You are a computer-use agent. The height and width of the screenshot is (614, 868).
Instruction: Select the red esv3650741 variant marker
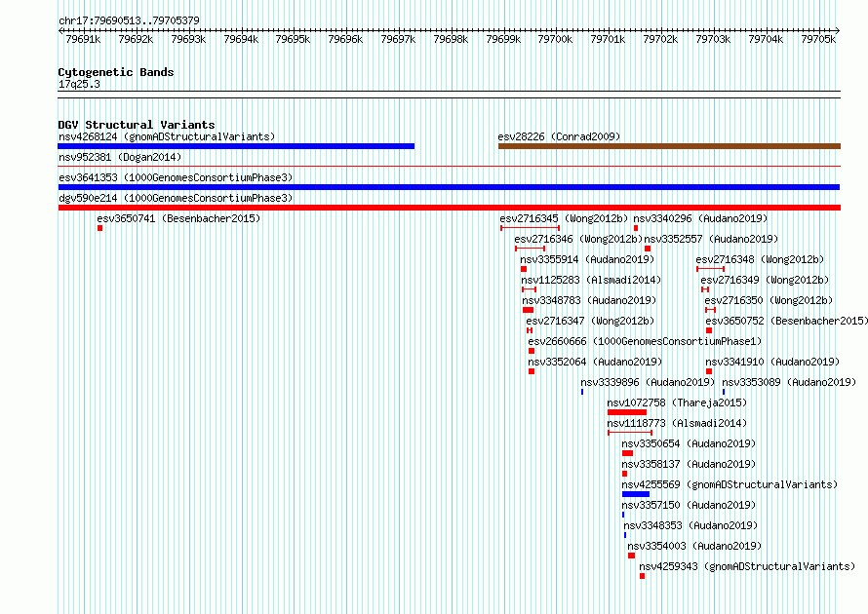99,228
